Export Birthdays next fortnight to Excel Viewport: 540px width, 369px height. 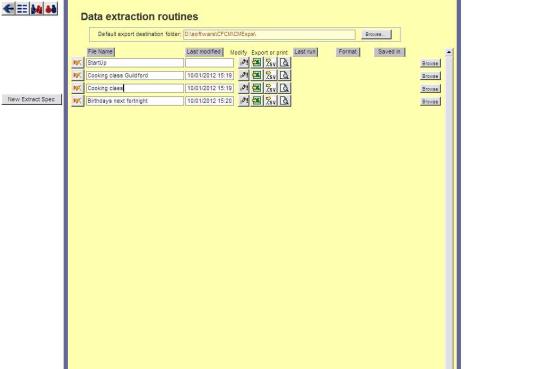tap(257, 101)
